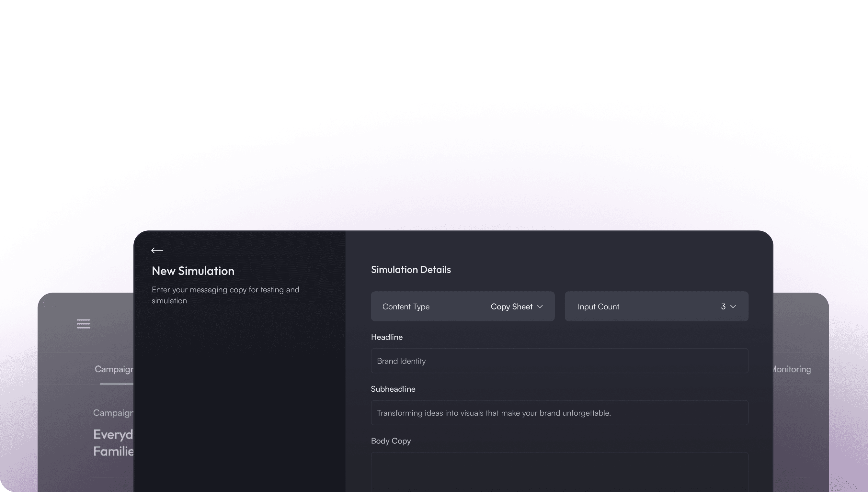Switch to the underlined Campaign tab
This screenshot has height=492, width=868.
point(114,369)
